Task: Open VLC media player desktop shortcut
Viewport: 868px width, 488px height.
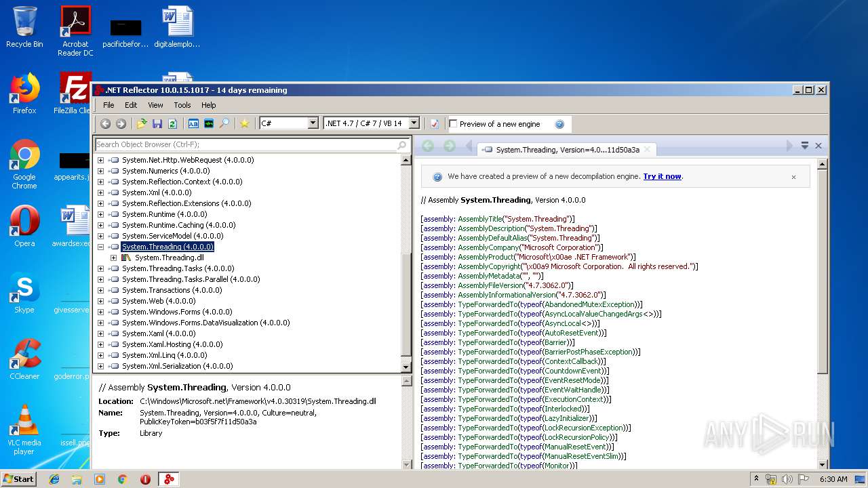Action: point(24,430)
